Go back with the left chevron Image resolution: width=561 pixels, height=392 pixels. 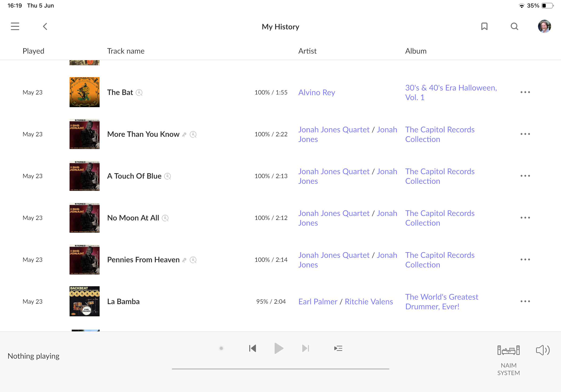tap(45, 26)
